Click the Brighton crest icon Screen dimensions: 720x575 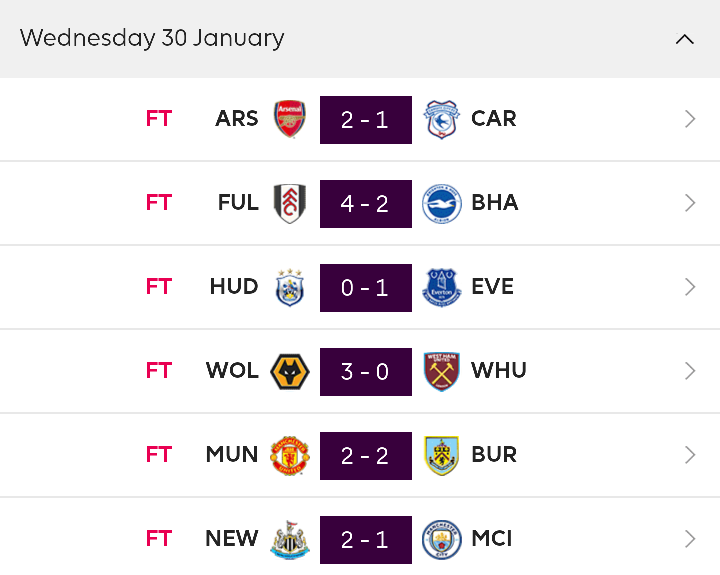point(441,203)
